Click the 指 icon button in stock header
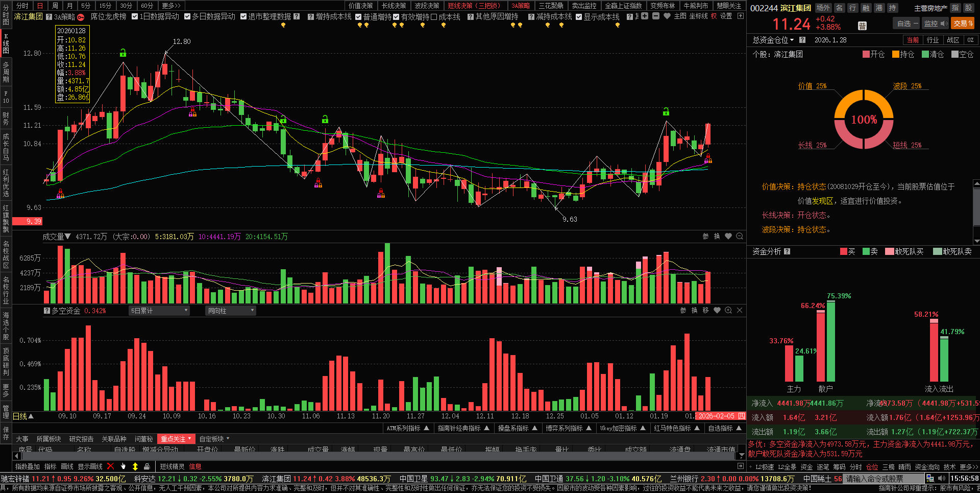980x493 pixels. tap(955, 8)
